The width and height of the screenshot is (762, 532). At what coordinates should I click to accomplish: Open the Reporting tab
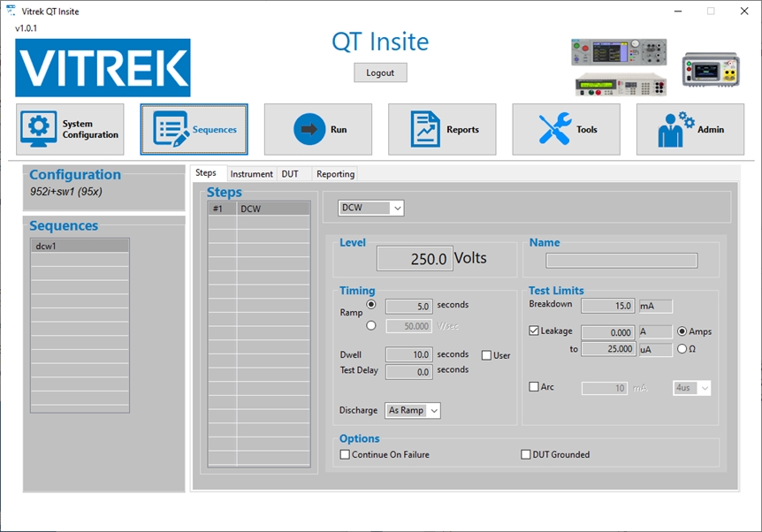coord(335,174)
